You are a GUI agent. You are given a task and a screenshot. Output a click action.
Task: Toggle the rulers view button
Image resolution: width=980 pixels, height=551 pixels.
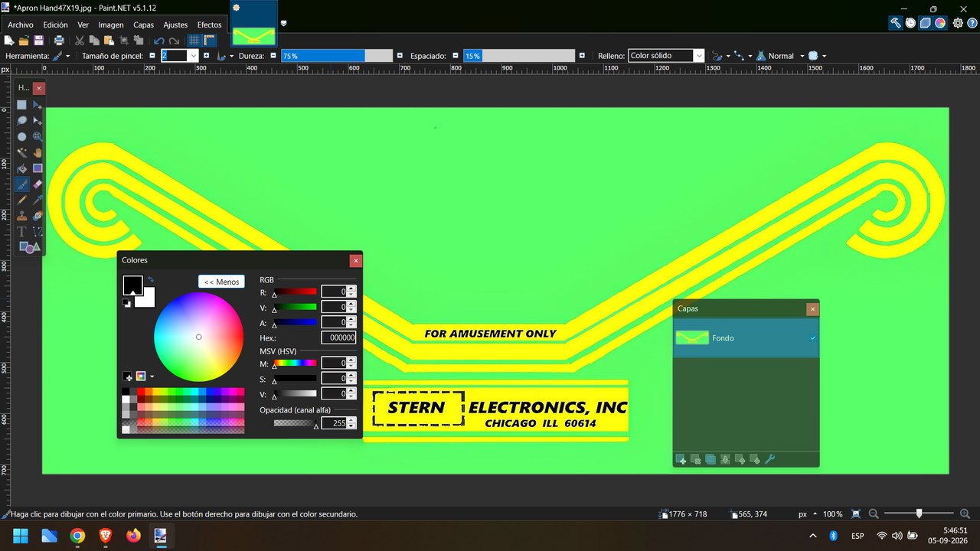pyautogui.click(x=209, y=41)
